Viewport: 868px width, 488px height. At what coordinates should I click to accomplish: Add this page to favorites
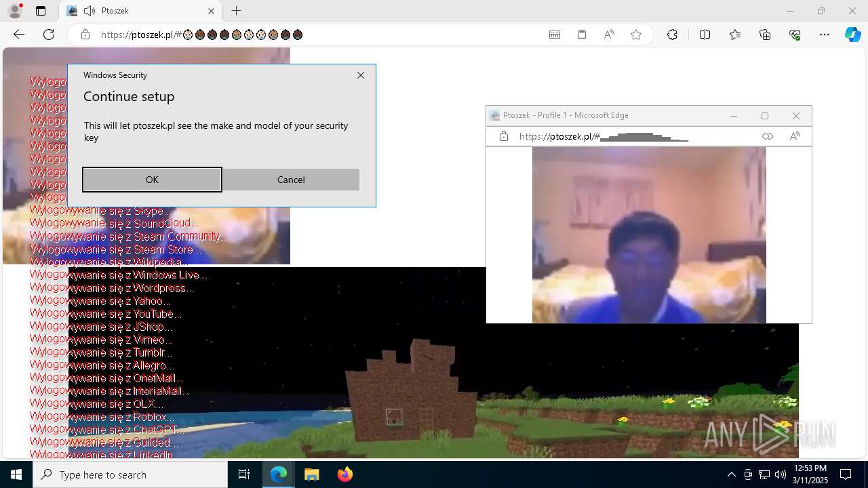[x=636, y=35]
